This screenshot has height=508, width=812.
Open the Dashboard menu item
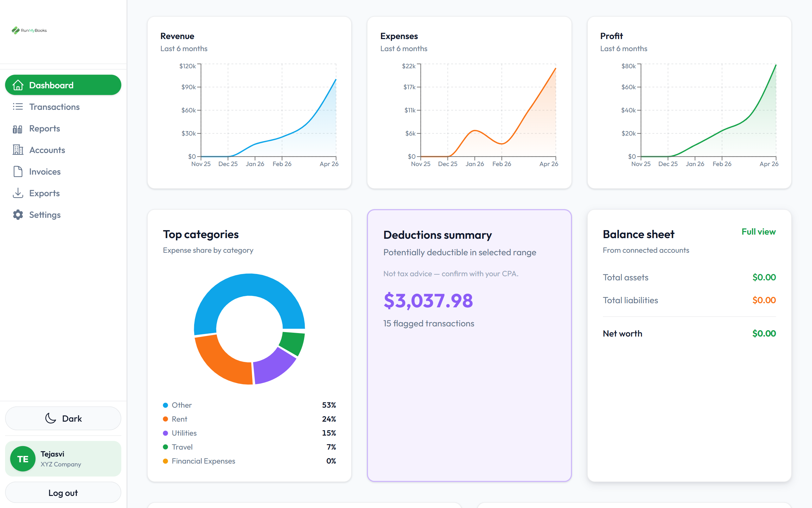(63, 85)
